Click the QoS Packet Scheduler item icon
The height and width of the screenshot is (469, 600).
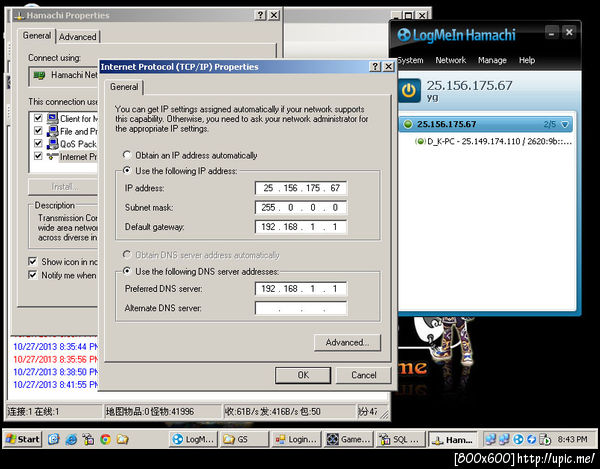tap(52, 143)
